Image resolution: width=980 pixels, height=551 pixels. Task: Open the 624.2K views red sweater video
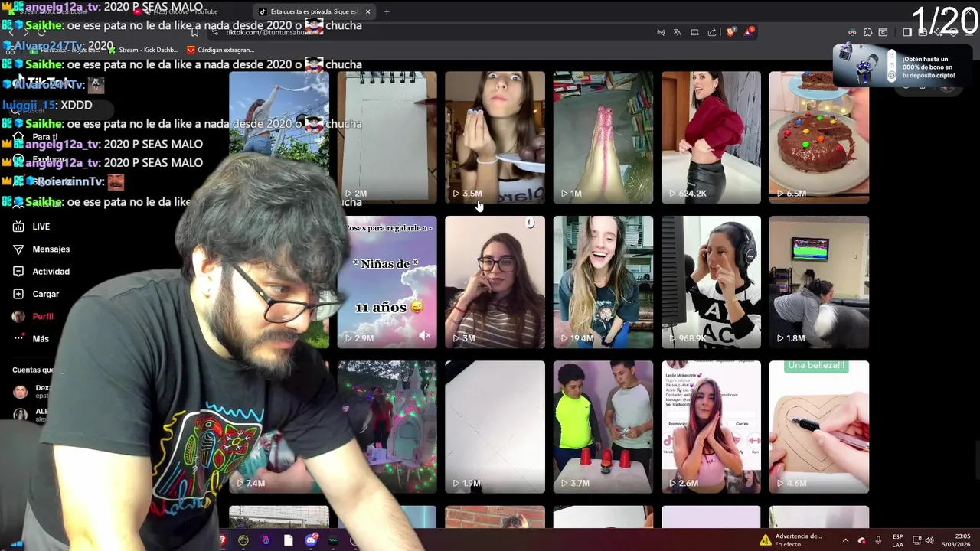tap(711, 137)
